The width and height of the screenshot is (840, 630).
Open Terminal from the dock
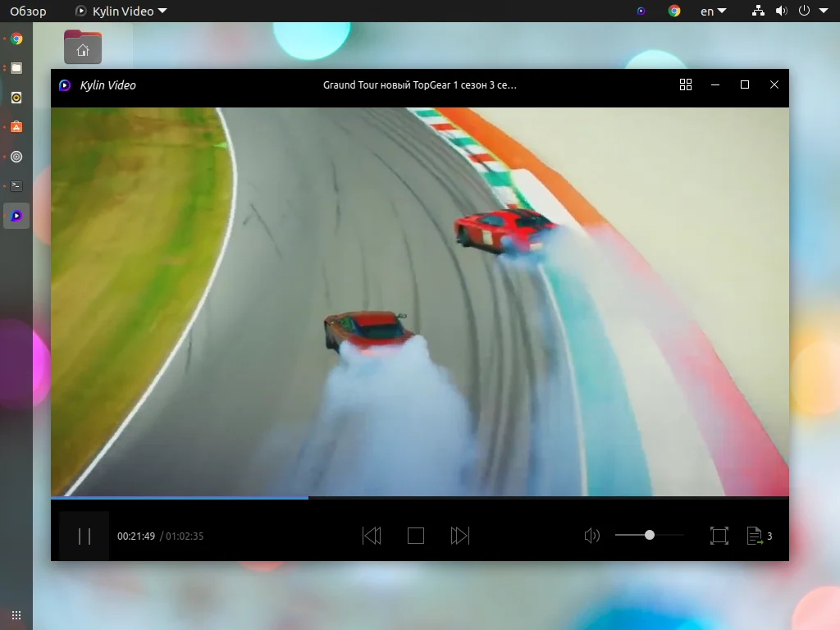point(16,186)
